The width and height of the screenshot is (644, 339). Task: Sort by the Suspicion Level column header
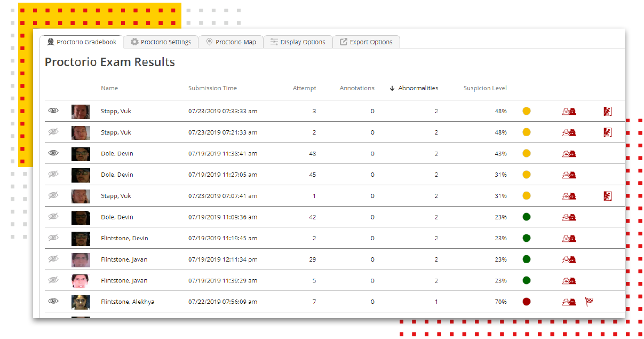point(485,88)
